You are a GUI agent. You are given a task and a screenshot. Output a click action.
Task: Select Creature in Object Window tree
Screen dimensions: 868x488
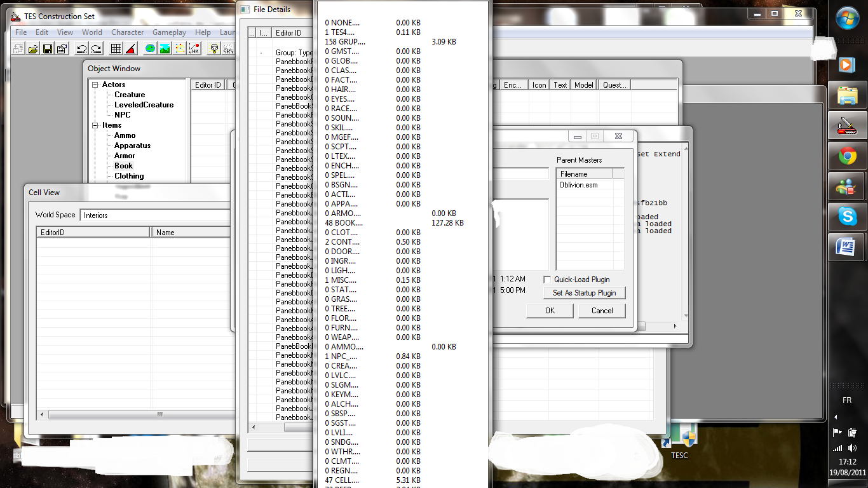[x=130, y=95]
